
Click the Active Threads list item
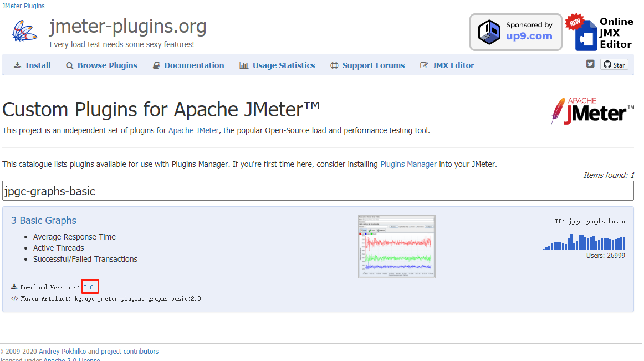click(x=58, y=248)
